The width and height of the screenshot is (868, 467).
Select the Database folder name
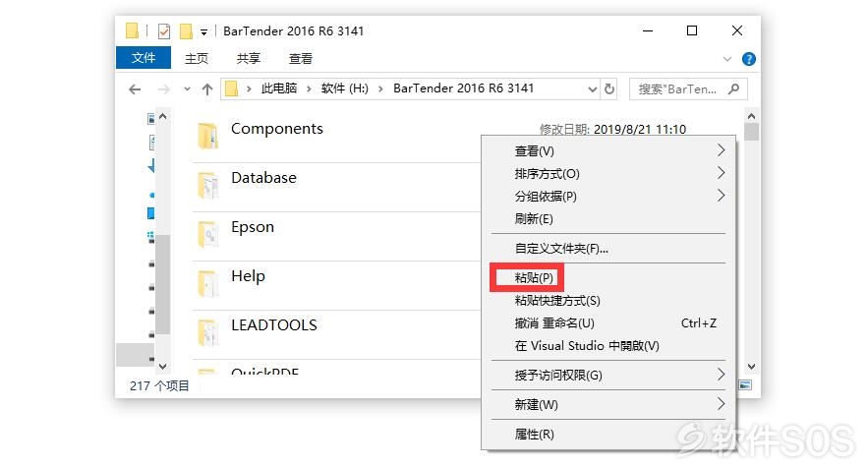point(263,178)
